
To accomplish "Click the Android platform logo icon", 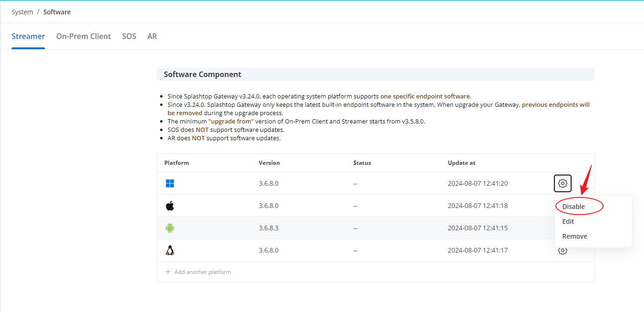I will [170, 228].
